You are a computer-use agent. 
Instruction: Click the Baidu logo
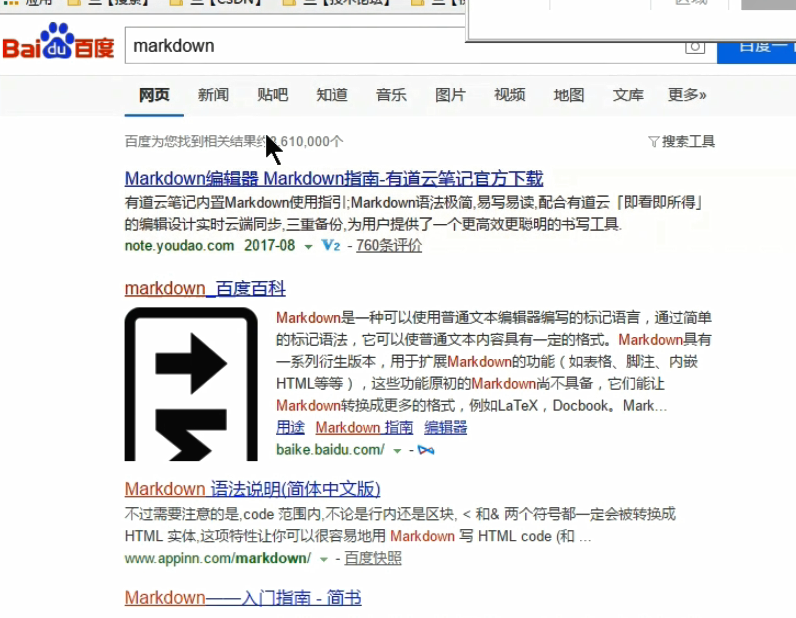pyautogui.click(x=58, y=42)
